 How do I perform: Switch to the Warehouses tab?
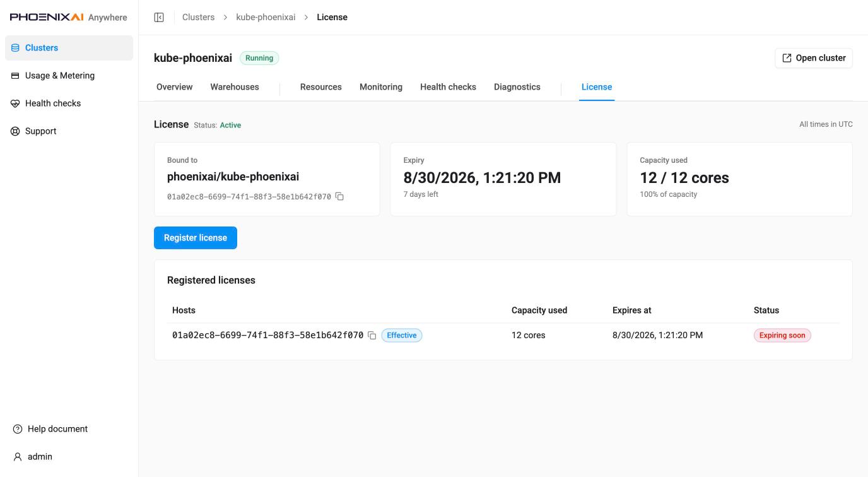tap(235, 87)
